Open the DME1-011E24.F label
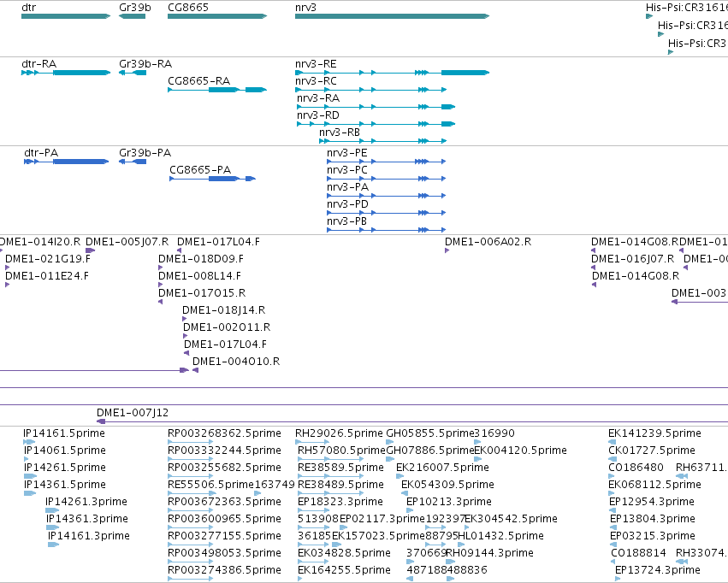Viewport: 728px width, 583px height. [47, 276]
